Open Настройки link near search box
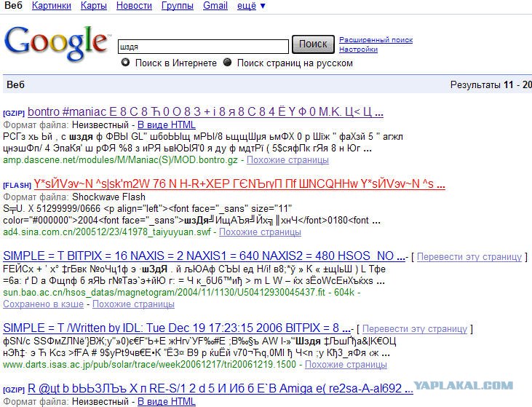The height and width of the screenshot is (407, 532). click(358, 50)
